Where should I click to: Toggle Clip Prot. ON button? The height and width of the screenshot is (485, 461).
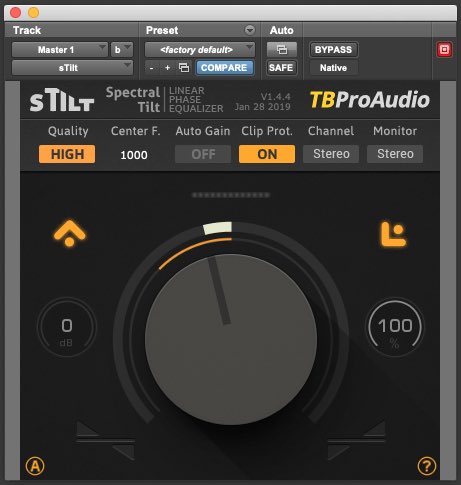point(267,154)
